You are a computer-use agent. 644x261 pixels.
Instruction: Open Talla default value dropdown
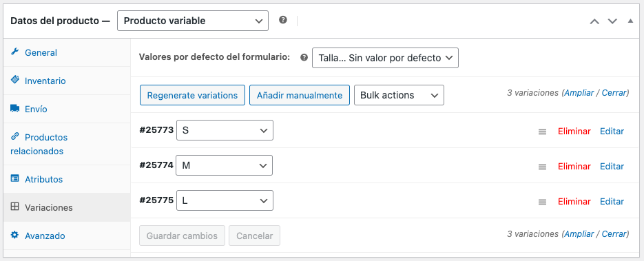pyautogui.click(x=385, y=58)
